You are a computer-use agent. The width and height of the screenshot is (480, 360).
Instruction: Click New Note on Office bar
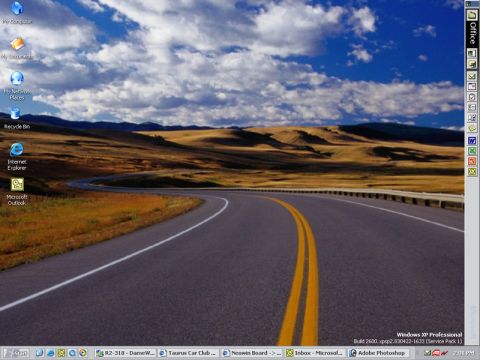pyautogui.click(x=472, y=128)
